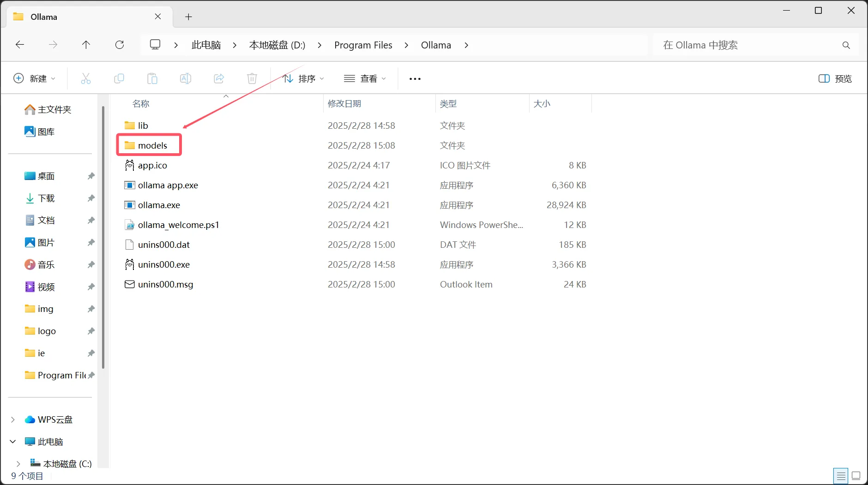Expand chevron after 此电脑 in address bar

(x=235, y=45)
